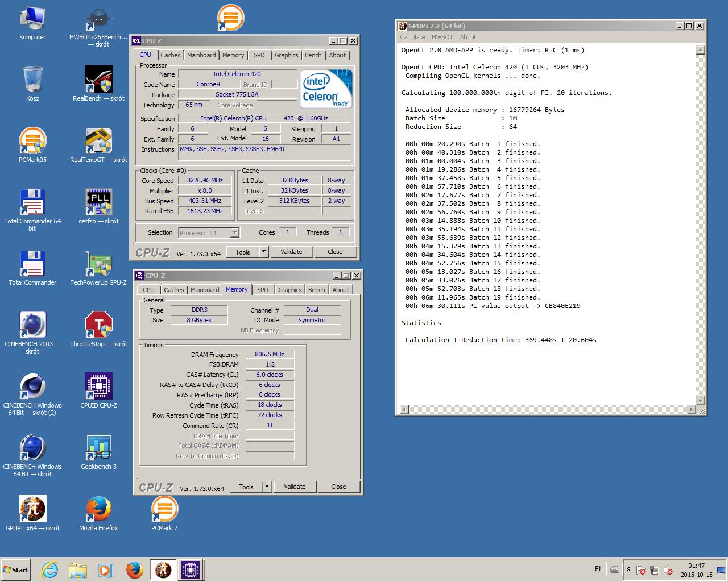Open the CINEBENCH Windows 64 Bit — skrót shortcut
This screenshot has height=582, width=728.
click(32, 455)
